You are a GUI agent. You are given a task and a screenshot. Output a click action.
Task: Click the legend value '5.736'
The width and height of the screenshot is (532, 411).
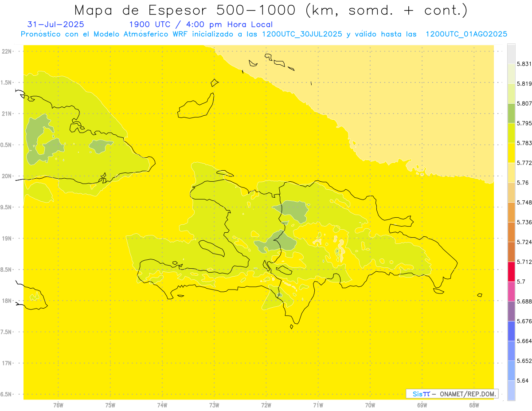(x=524, y=222)
